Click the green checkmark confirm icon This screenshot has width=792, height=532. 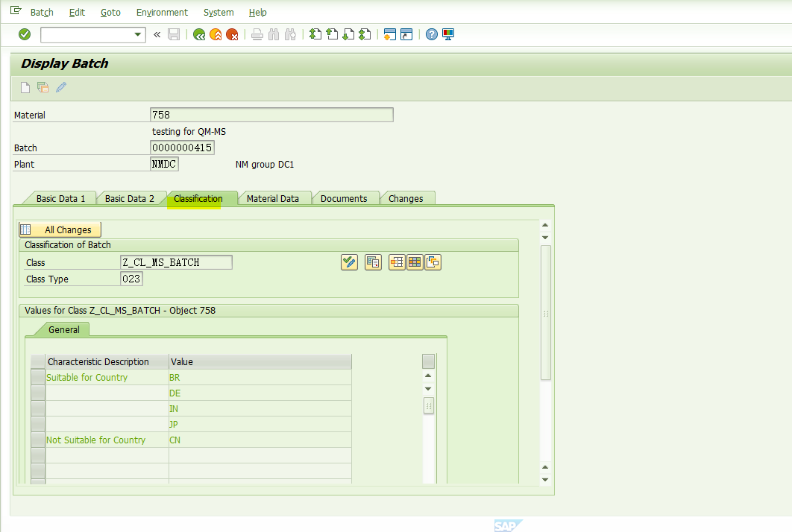point(23,34)
